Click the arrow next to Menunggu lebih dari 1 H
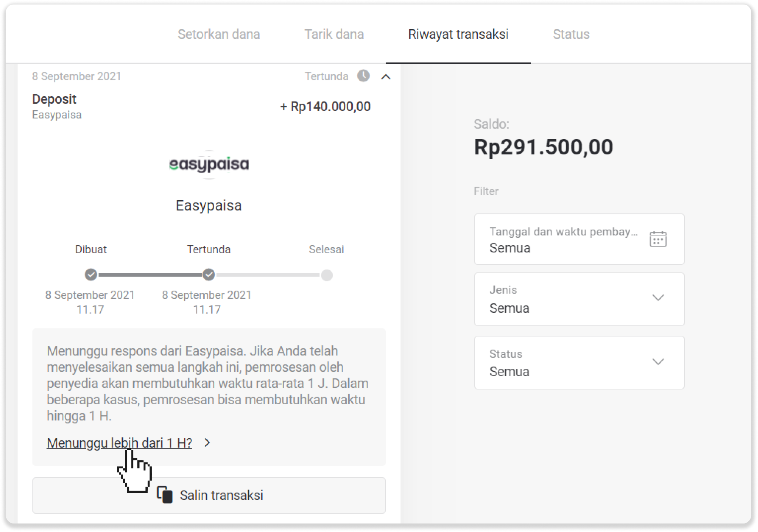 click(x=207, y=443)
